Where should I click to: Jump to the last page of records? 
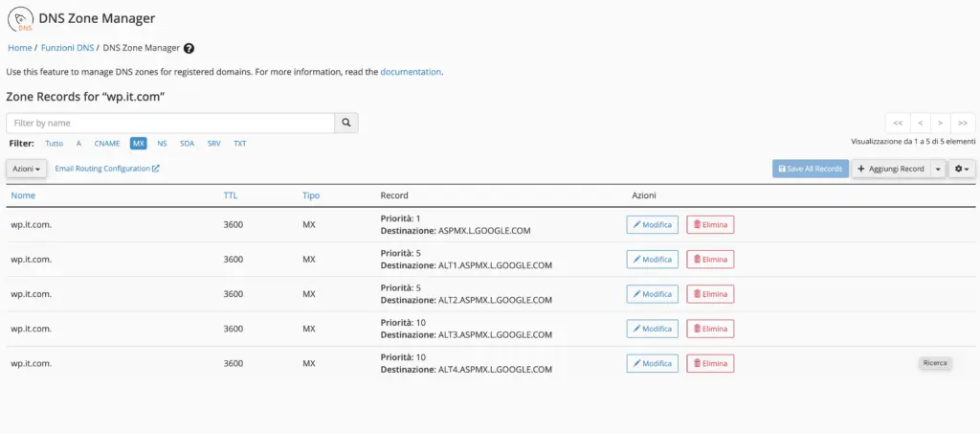[x=963, y=123]
